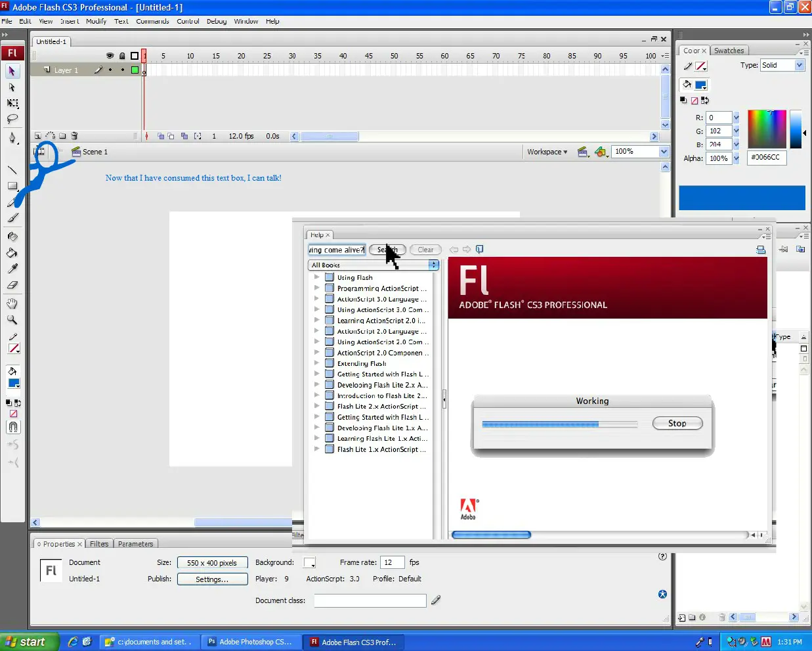The image size is (812, 651).
Task: Select the Lasso tool
Action: point(12,119)
